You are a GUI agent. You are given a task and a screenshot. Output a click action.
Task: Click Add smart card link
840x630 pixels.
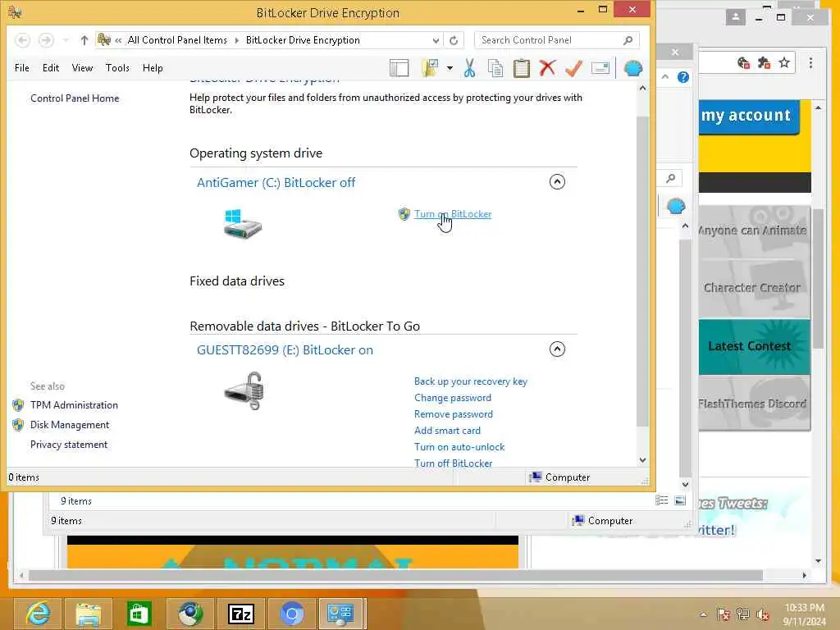[447, 431]
